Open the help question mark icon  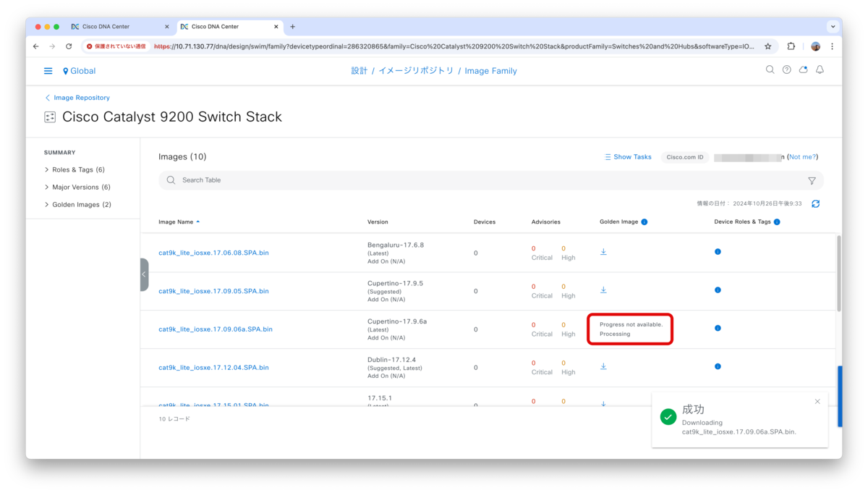coord(786,69)
